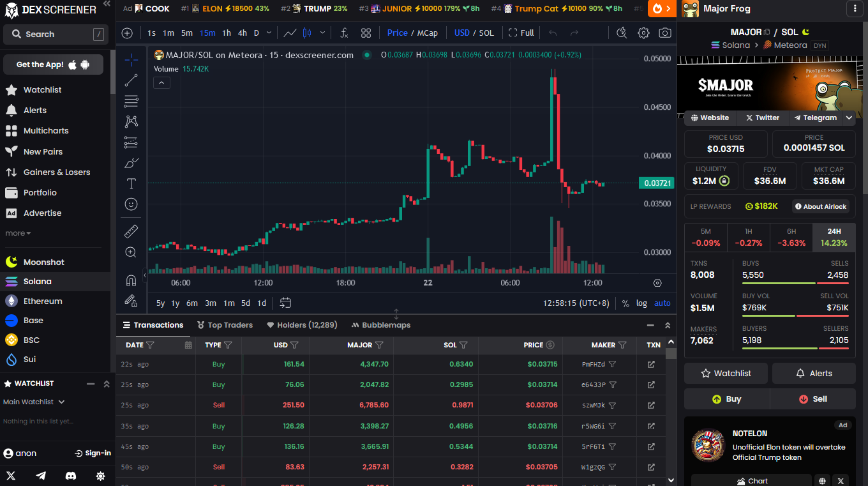Open the X Twitter social icon at the bottom left
This screenshot has width=868, height=486.
click(x=11, y=476)
